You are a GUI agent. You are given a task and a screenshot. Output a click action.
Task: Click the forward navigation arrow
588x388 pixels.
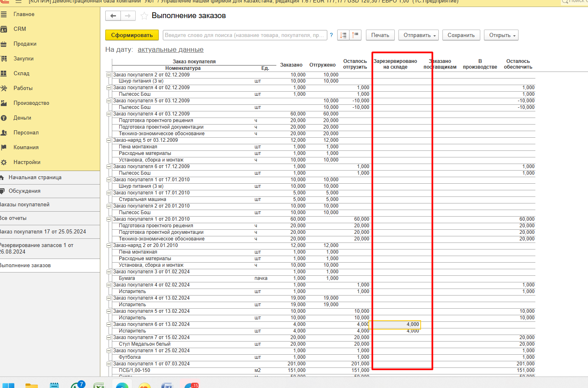(128, 16)
